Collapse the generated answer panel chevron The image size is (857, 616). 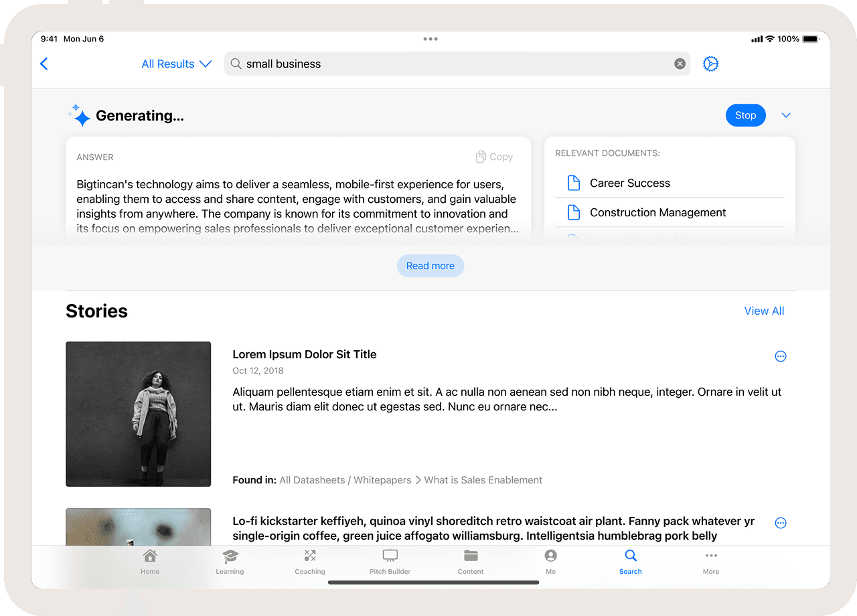(786, 115)
